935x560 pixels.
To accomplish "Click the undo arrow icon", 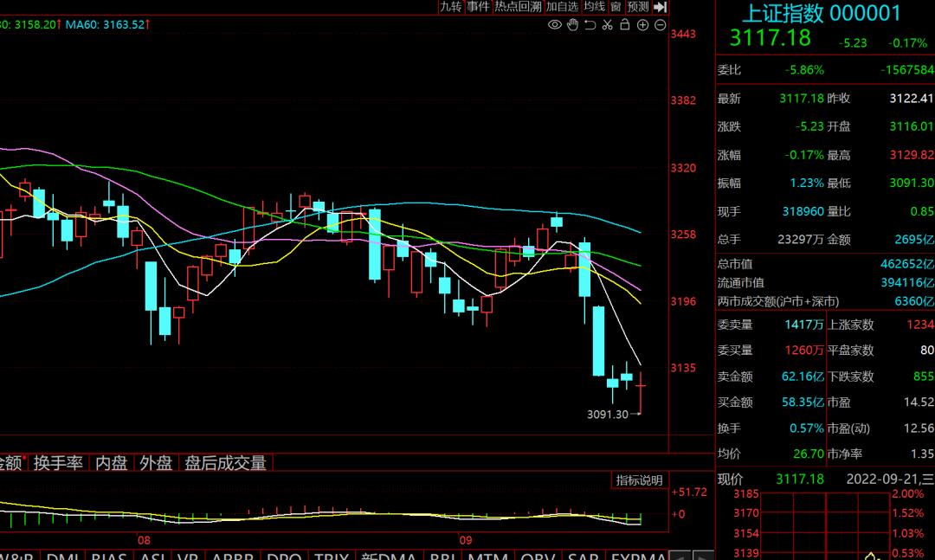I will click(590, 25).
